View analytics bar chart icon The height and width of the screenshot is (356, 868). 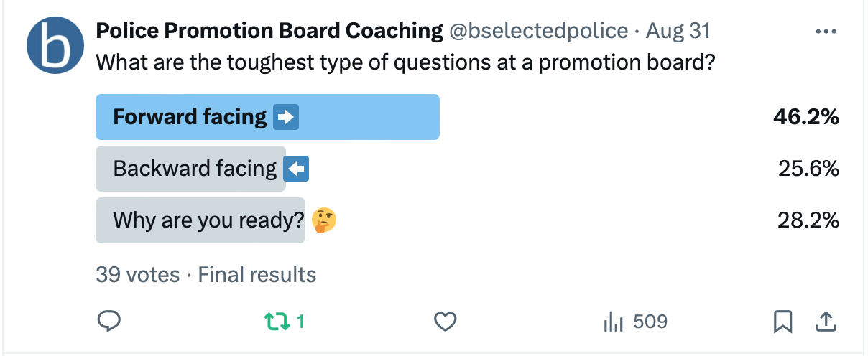pos(612,322)
